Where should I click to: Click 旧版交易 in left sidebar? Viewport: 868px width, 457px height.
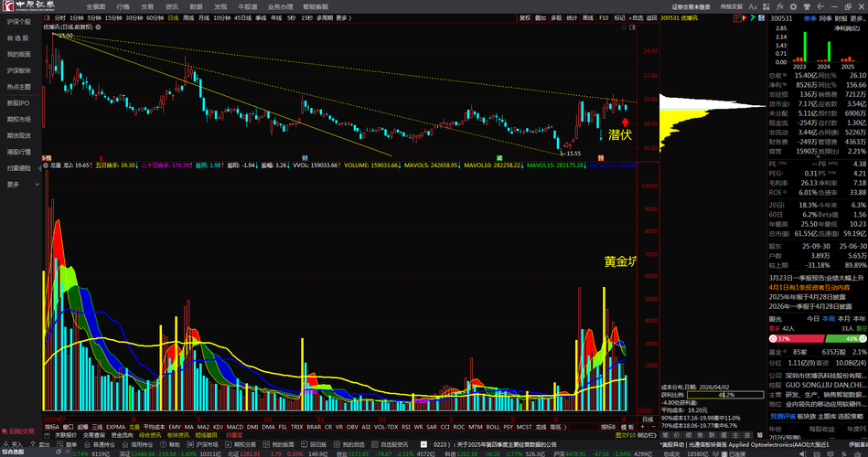coord(19,431)
